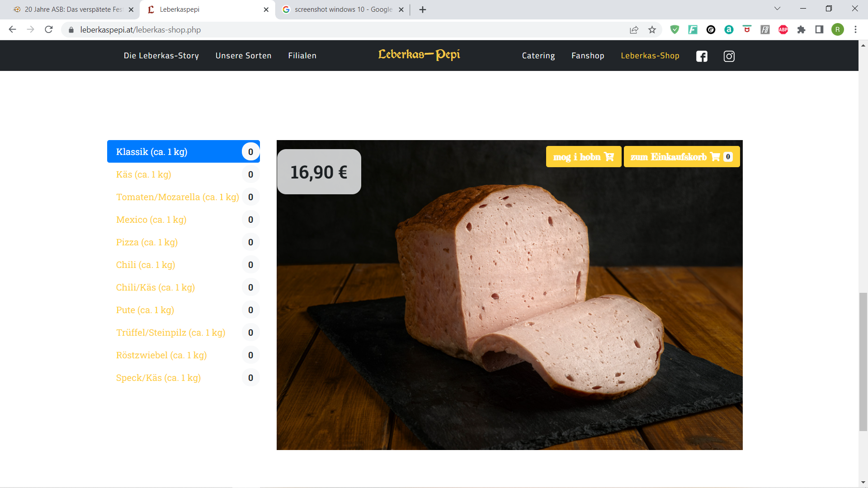Close the Leberkaspepi tab
The image size is (868, 488).
266,9
